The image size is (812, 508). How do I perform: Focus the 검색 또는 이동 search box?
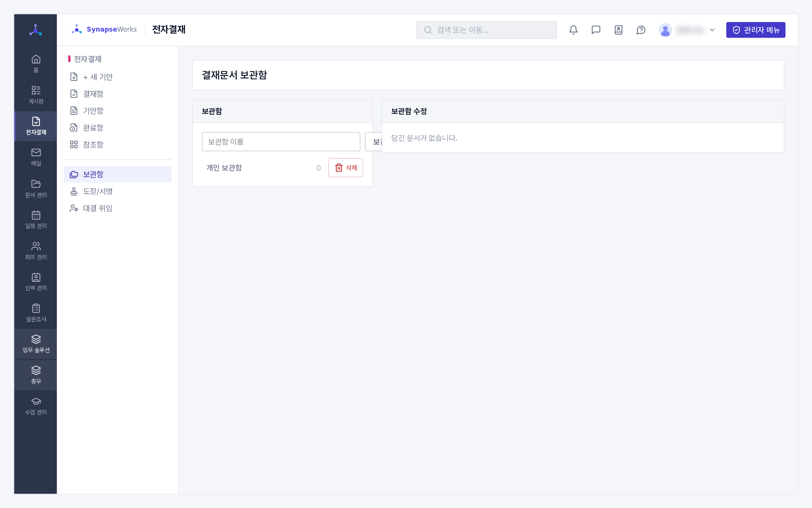point(486,30)
